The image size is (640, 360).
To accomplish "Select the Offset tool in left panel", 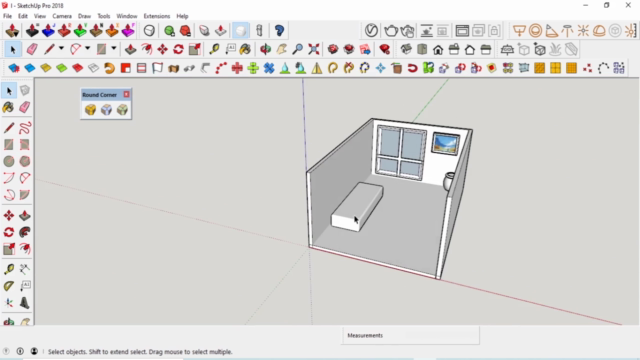I will pos(25,249).
